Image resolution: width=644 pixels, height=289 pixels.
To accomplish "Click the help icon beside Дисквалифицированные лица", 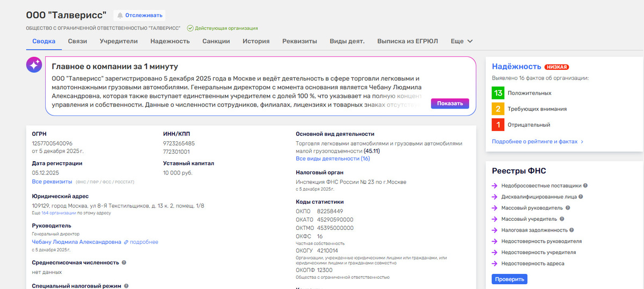I will (x=581, y=197).
